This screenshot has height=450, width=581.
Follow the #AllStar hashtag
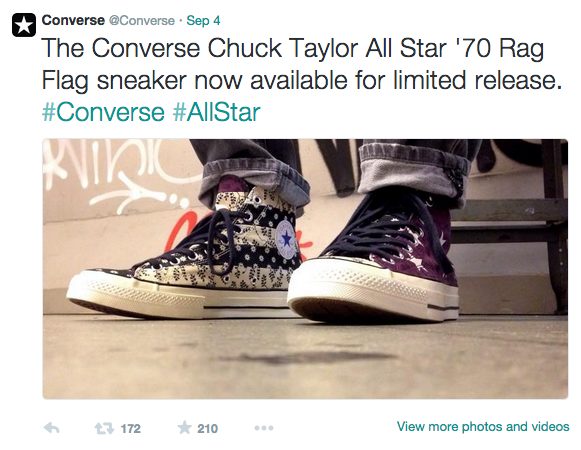217,112
